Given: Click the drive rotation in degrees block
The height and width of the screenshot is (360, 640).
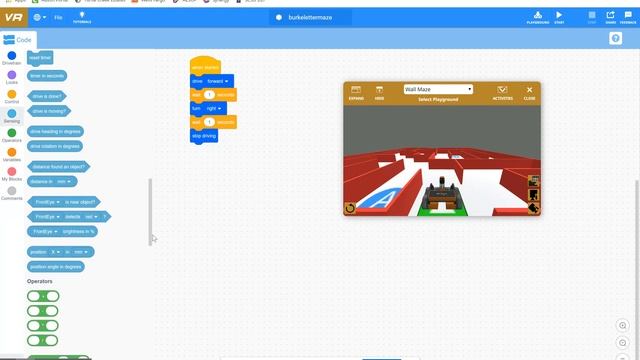Looking at the screenshot, I should [55, 146].
